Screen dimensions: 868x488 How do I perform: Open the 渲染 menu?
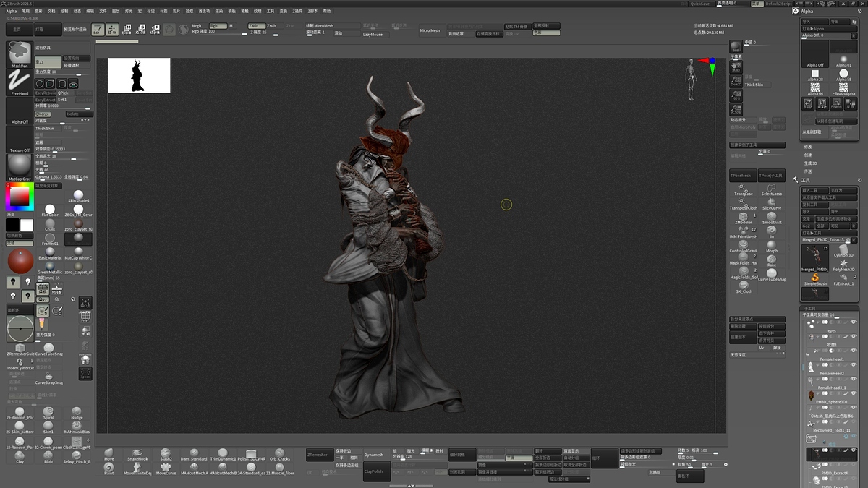(x=218, y=12)
